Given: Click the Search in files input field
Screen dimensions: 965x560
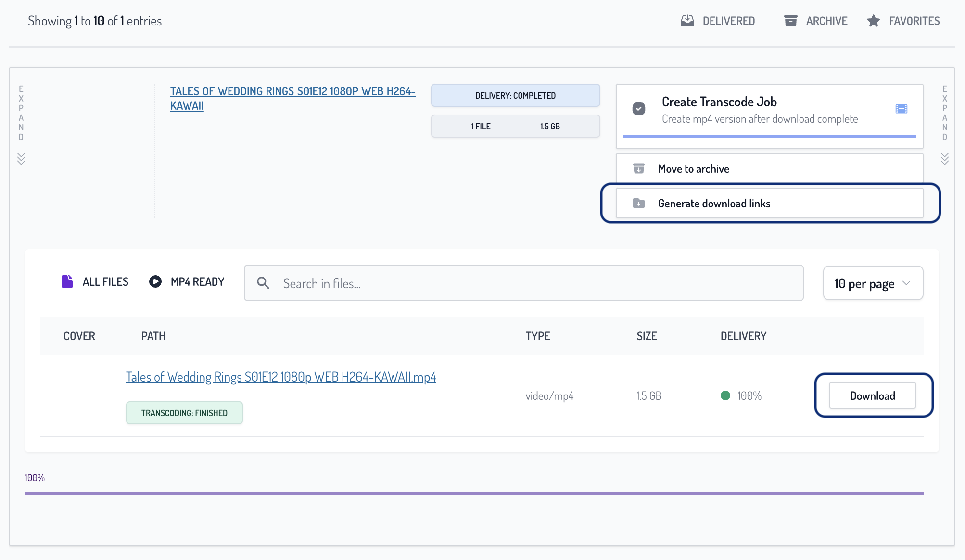Looking at the screenshot, I should coord(534,283).
